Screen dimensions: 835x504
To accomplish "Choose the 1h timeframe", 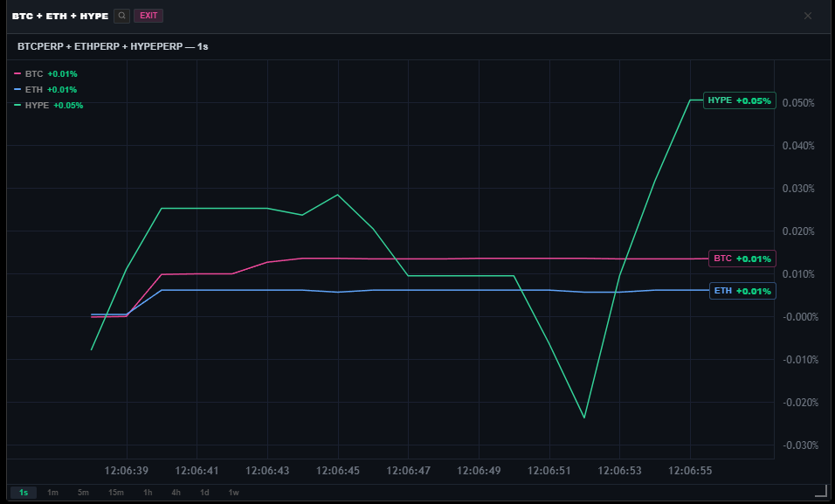I will pyautogui.click(x=148, y=493).
